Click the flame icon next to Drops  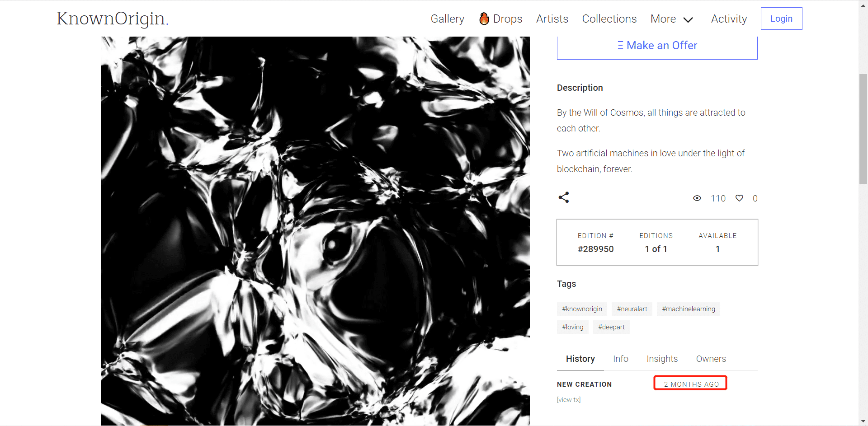[x=484, y=19]
